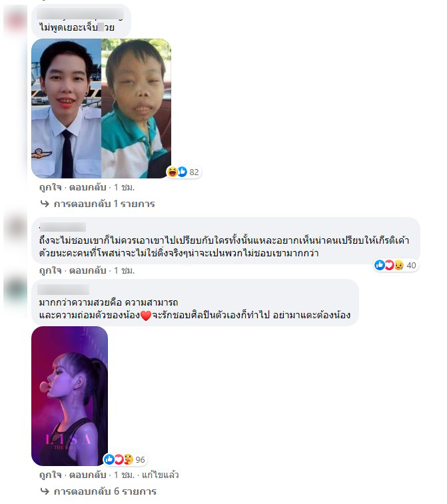
Task: Open the purple LISA poster image
Action: tap(69, 396)
